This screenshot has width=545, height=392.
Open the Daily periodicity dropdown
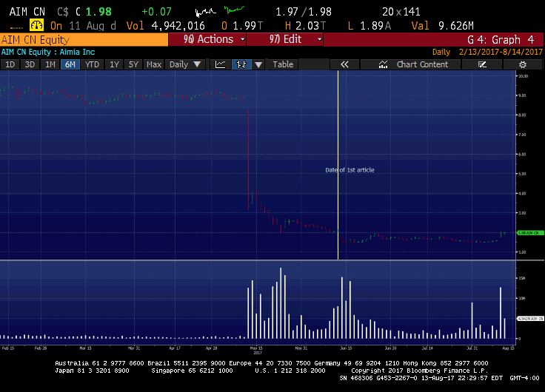pos(185,64)
